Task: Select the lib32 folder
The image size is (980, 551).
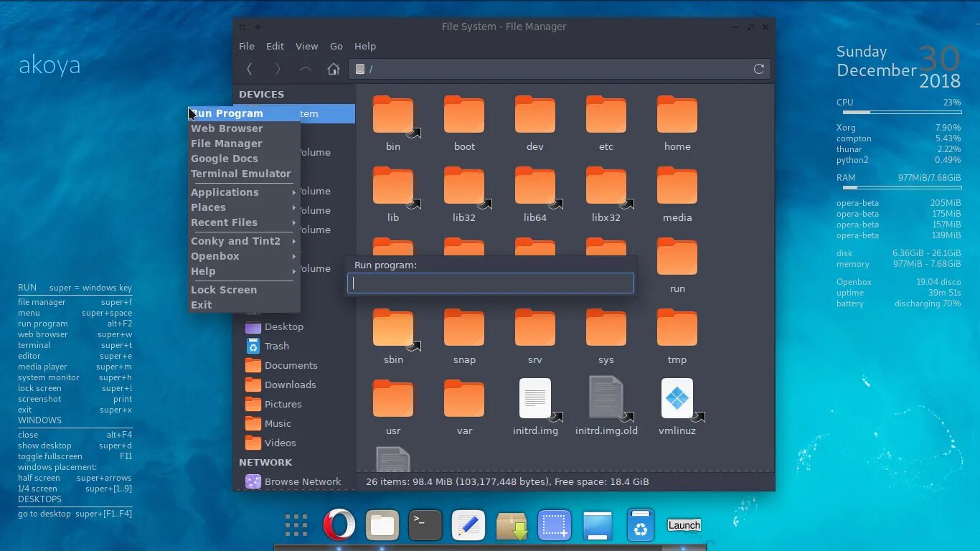Action: (x=464, y=194)
